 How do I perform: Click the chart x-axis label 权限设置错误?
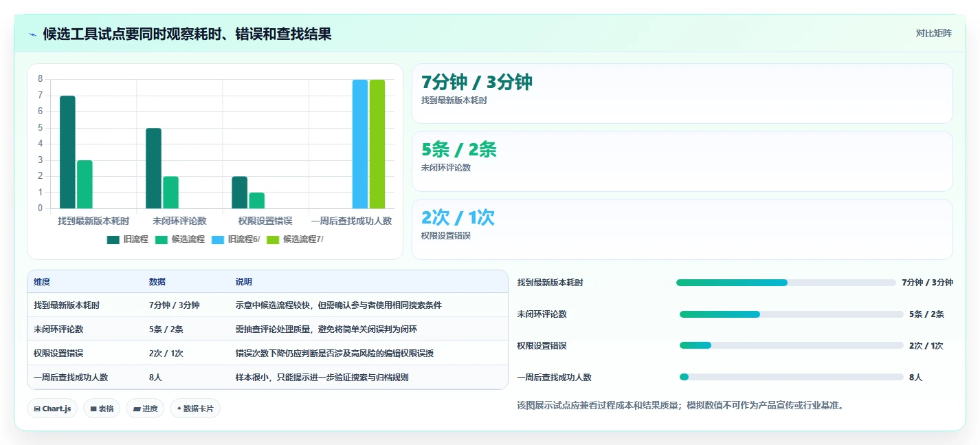coord(265,221)
